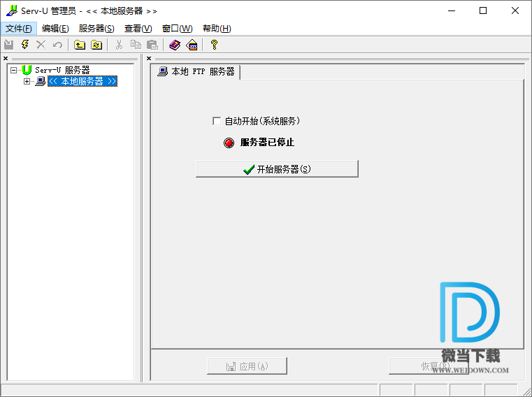532x397 pixels.
Task: Enable 自动开始(系统服务) checkbox
Action: [x=217, y=121]
